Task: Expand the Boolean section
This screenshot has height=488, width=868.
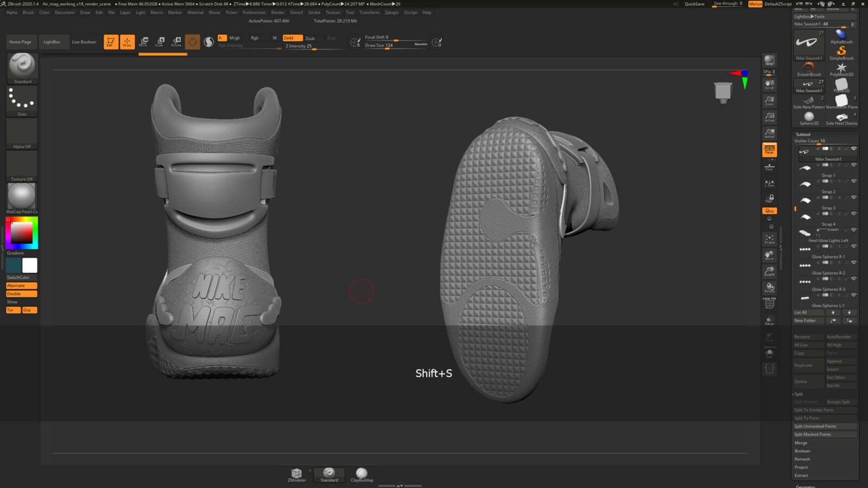Action: click(802, 451)
